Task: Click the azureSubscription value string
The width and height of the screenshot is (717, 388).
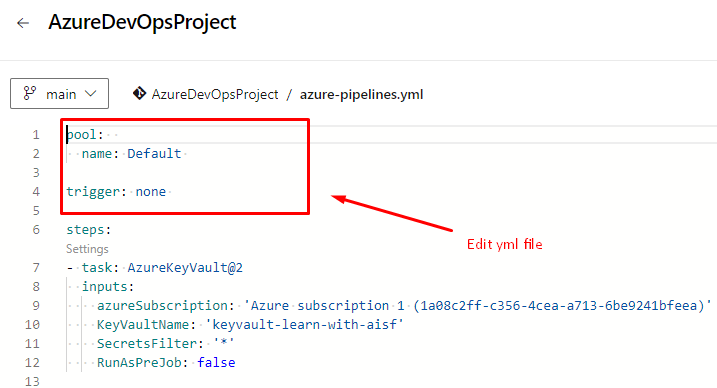Action: pos(477,305)
